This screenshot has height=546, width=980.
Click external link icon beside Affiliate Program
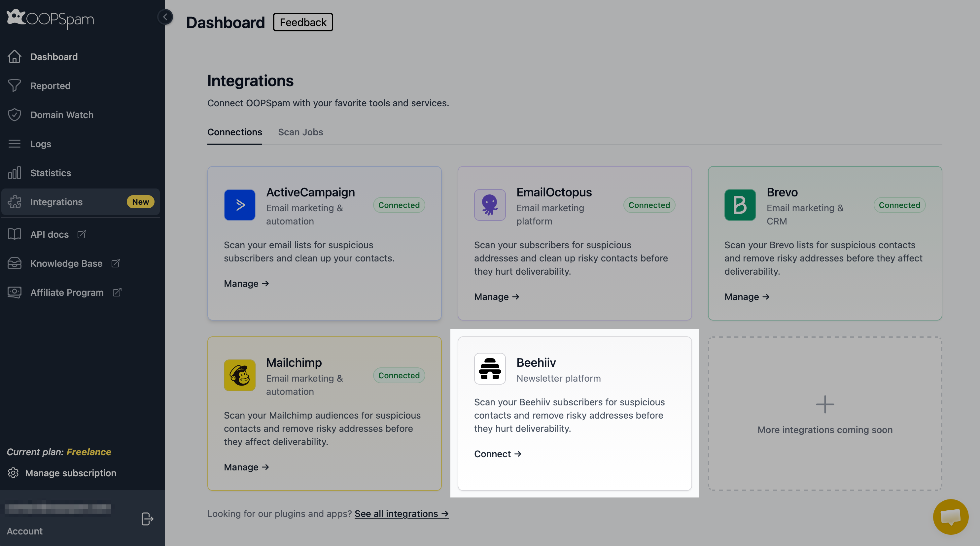117,292
